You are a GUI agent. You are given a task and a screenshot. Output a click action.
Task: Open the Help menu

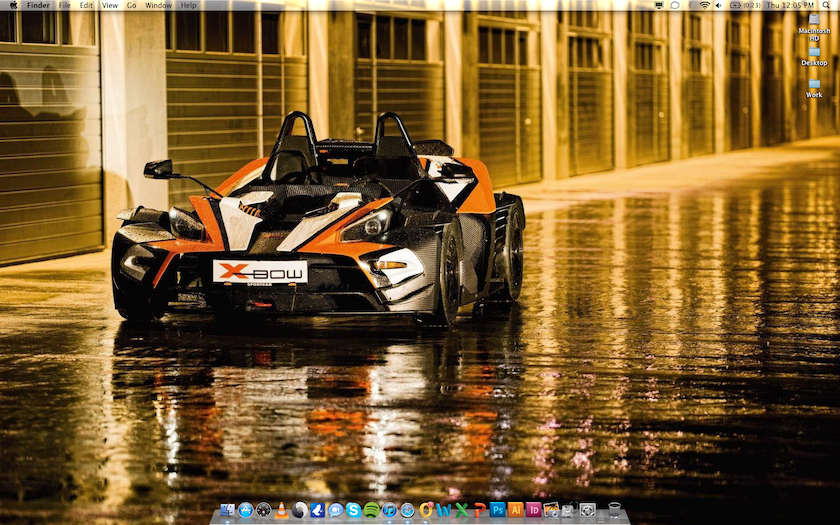click(x=189, y=5)
